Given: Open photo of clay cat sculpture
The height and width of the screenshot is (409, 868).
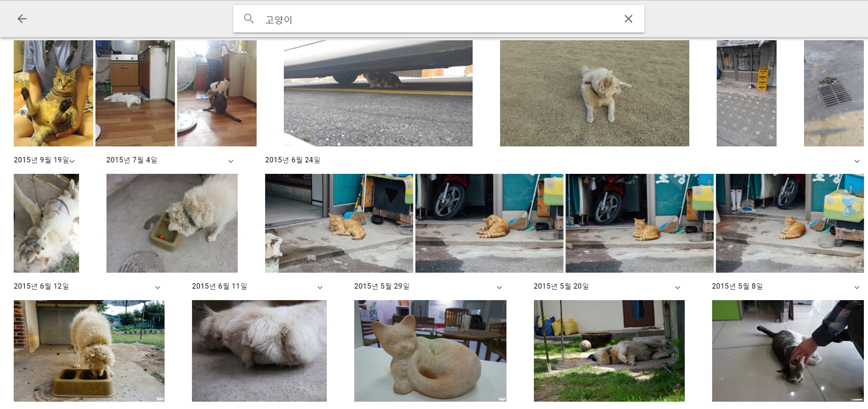Looking at the screenshot, I should [x=430, y=351].
